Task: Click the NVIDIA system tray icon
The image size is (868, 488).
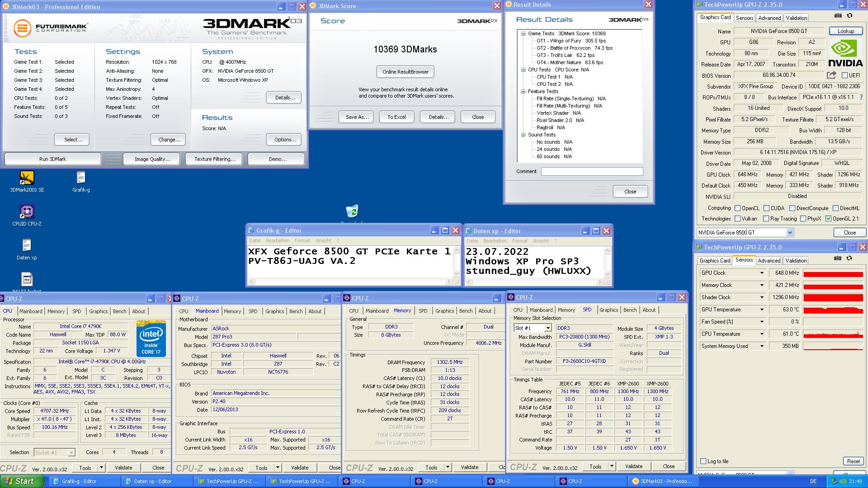Action: [x=843, y=482]
